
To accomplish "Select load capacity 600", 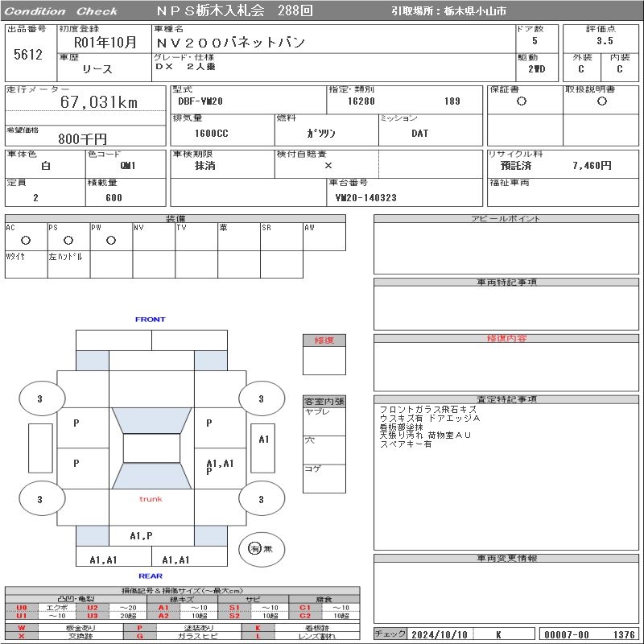I will (114, 197).
